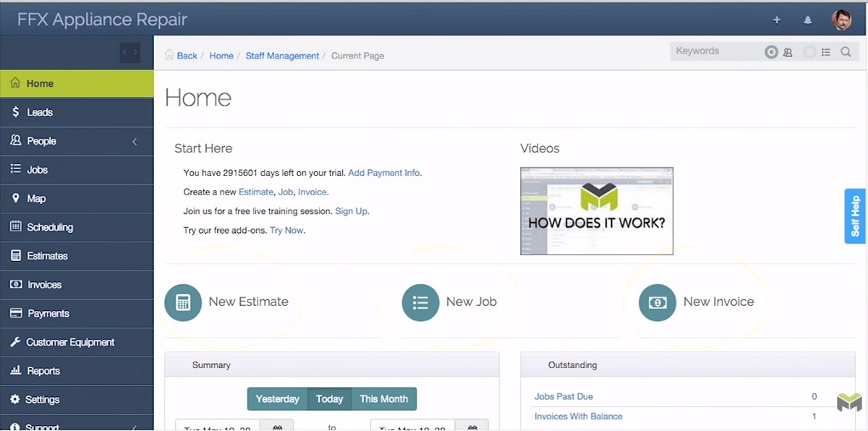
Task: Click the New Job list icon
Action: point(420,302)
